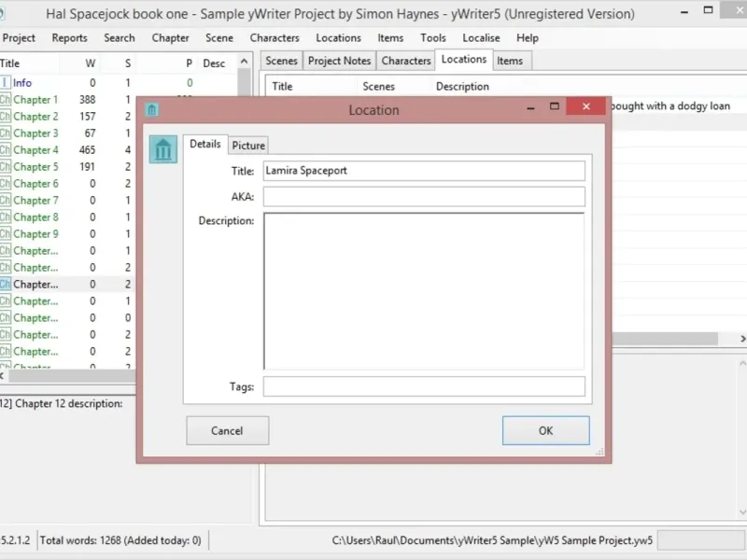Click the Description column header in locations list
The width and height of the screenshot is (747, 560).
pyautogui.click(x=462, y=87)
